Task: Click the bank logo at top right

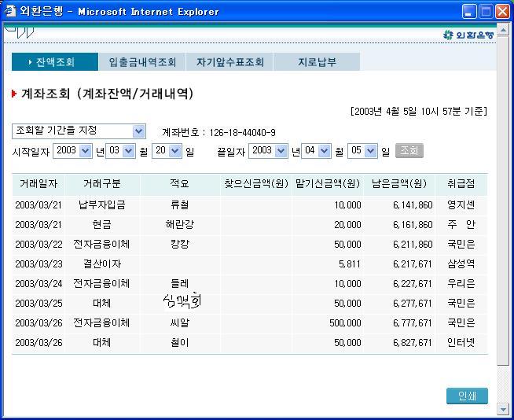Action: 468,35
